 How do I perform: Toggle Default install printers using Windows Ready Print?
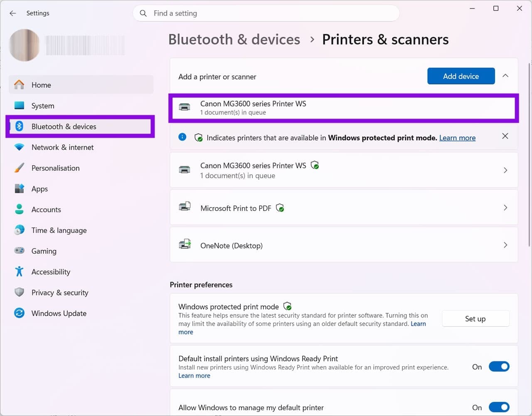499,366
